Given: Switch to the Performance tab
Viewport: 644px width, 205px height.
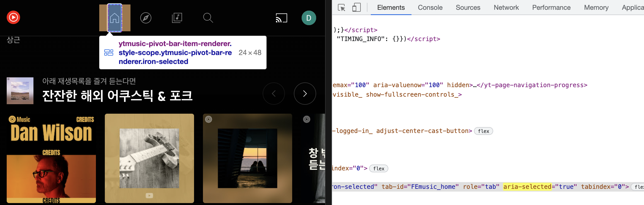Looking at the screenshot, I should tap(551, 8).
